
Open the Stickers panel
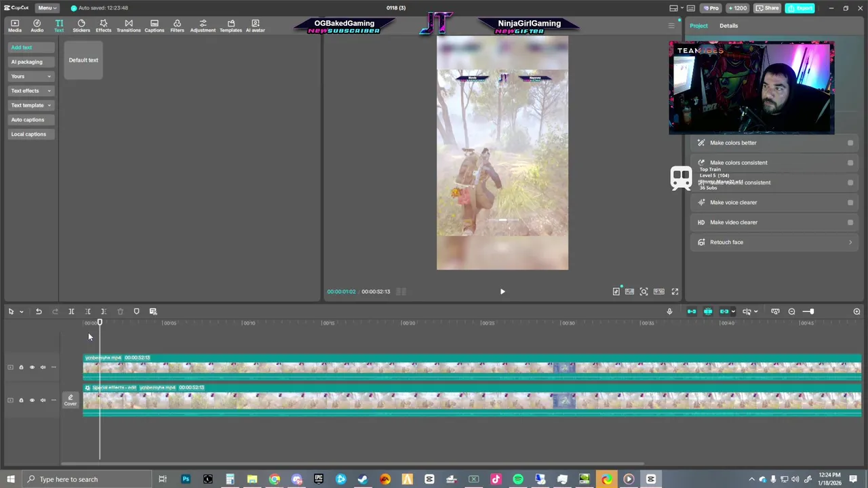coord(81,26)
